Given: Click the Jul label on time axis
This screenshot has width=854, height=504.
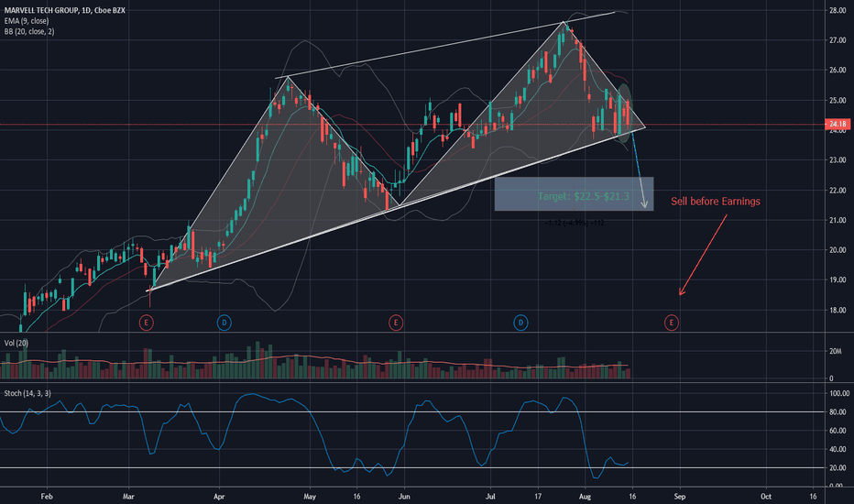Looking at the screenshot, I should point(490,497).
